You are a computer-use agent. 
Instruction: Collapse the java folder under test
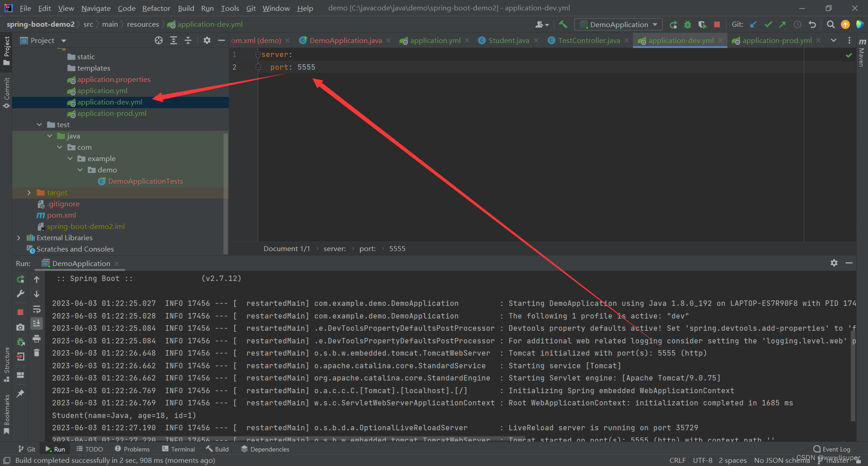[50, 136]
